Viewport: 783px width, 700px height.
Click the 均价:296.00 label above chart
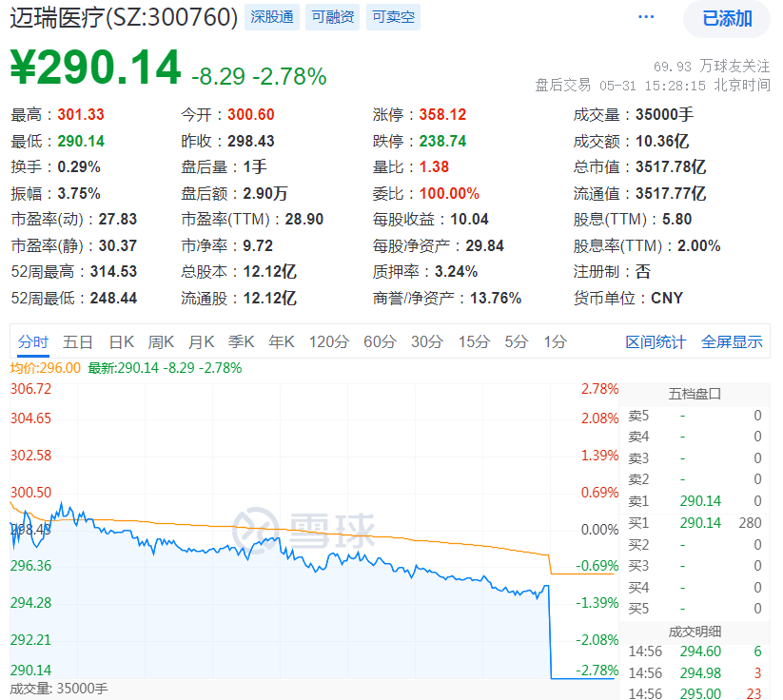click(45, 368)
